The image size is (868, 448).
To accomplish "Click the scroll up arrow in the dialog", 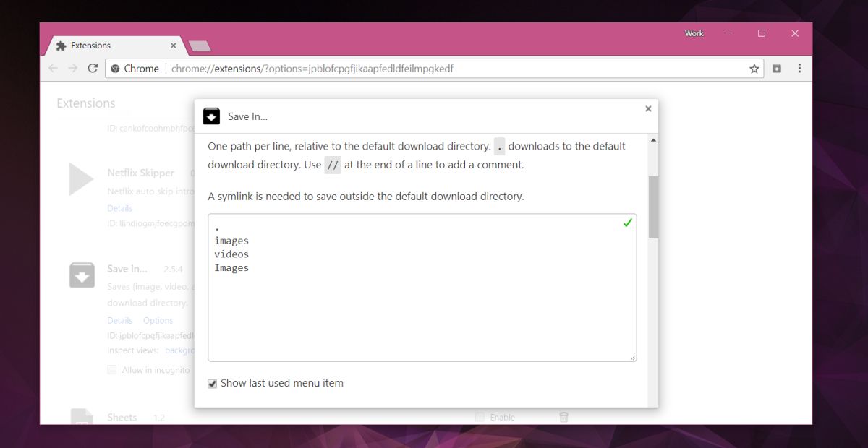I will click(653, 140).
